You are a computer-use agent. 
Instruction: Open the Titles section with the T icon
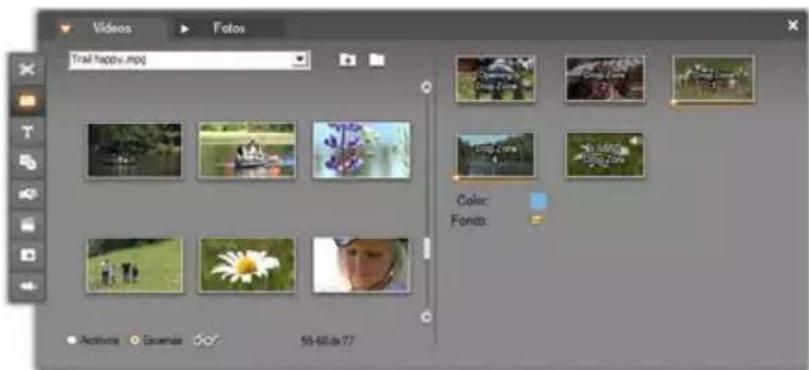(x=27, y=132)
